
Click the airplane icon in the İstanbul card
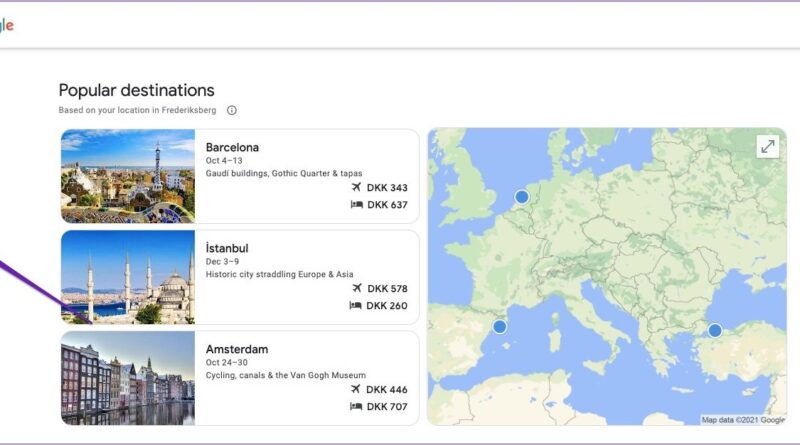coord(356,289)
